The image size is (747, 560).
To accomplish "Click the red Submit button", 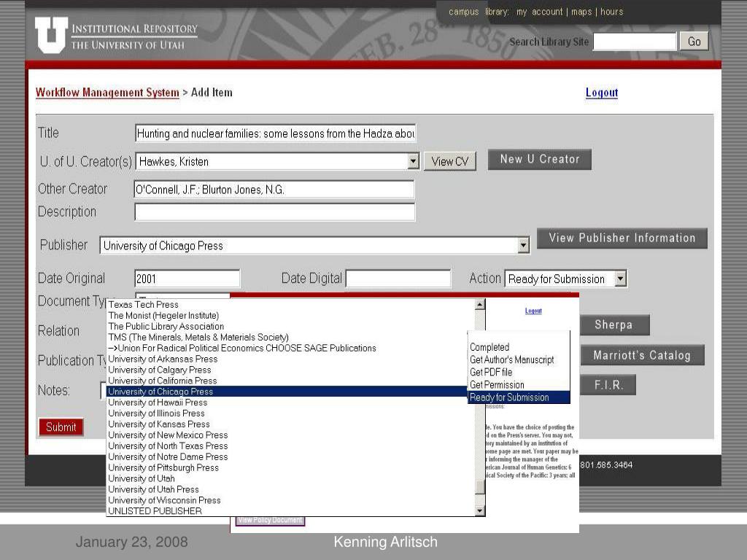I will [61, 427].
